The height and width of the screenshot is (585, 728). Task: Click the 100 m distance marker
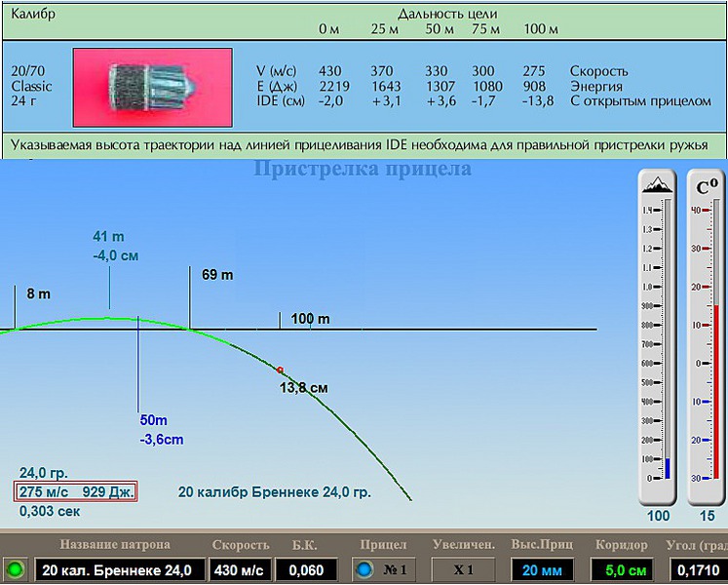(310, 319)
